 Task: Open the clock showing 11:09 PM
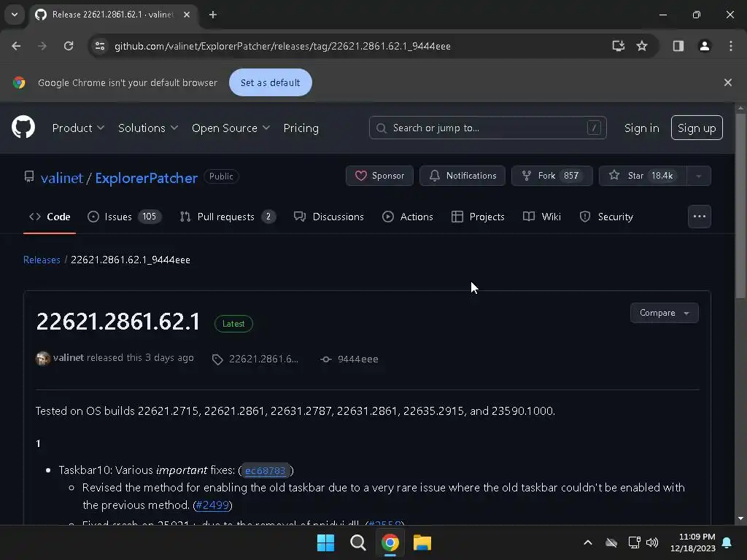tap(693, 542)
